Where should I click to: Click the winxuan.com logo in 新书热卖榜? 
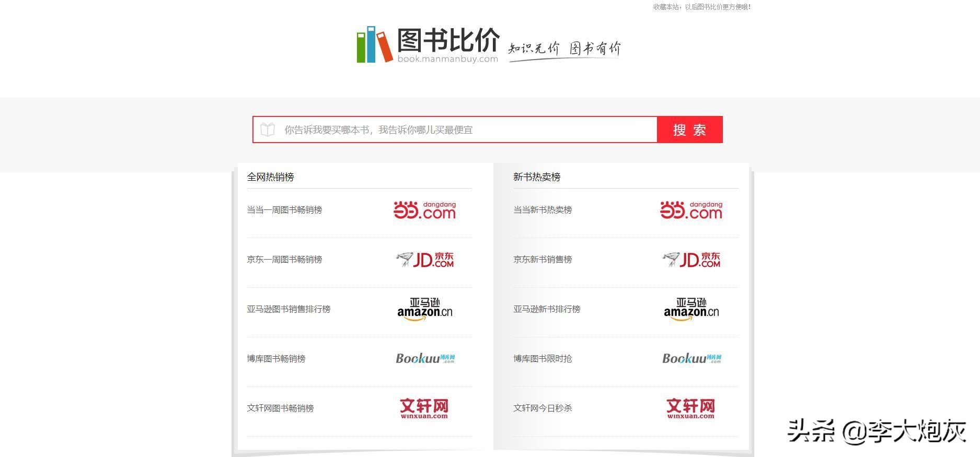691,408
